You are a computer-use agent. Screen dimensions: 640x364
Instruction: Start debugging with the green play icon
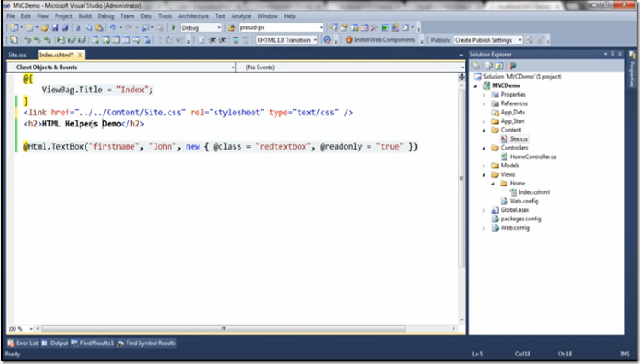[174, 27]
